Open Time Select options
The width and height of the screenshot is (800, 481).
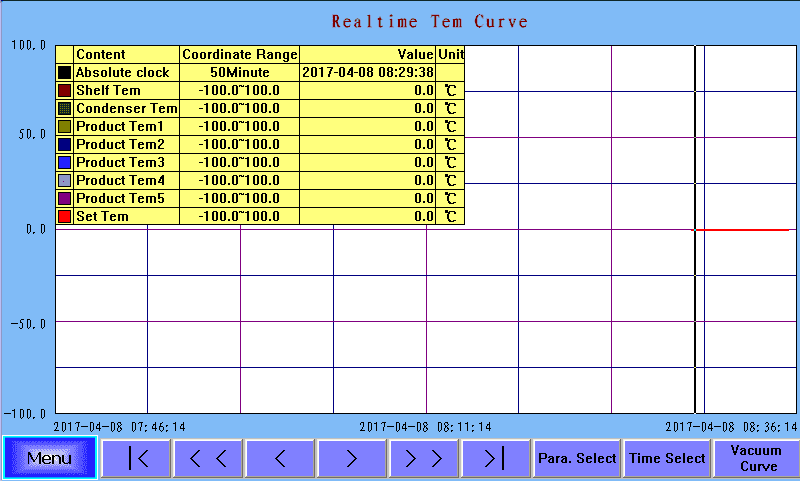(x=667, y=458)
